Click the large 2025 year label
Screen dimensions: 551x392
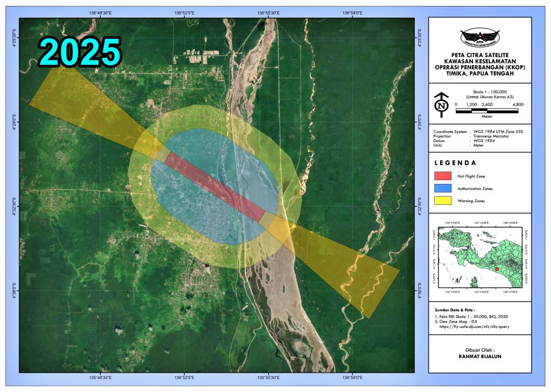[81, 52]
